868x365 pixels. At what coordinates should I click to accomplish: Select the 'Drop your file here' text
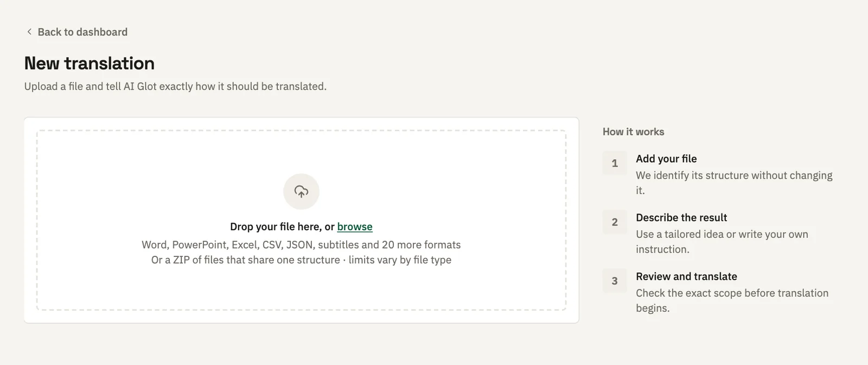(x=276, y=226)
